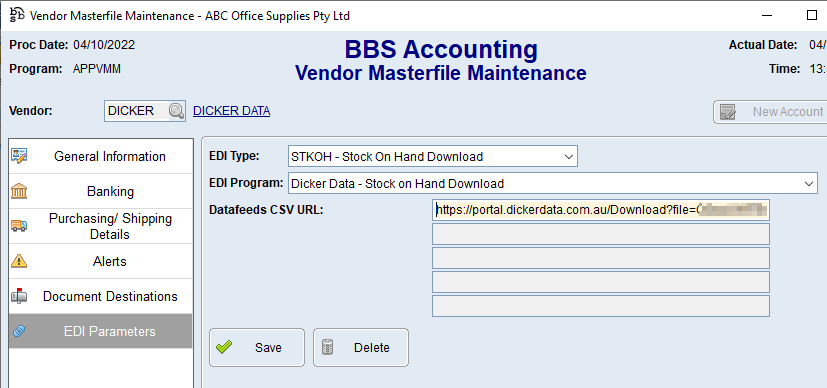Screen dimensions: 827x388
Task: Click the General Information icon
Action: (19, 156)
